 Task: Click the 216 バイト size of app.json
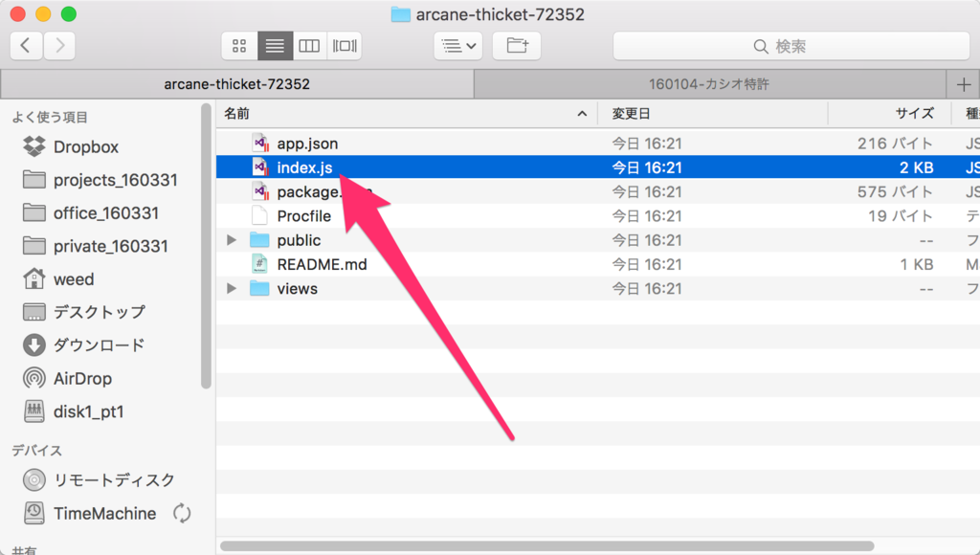(895, 144)
